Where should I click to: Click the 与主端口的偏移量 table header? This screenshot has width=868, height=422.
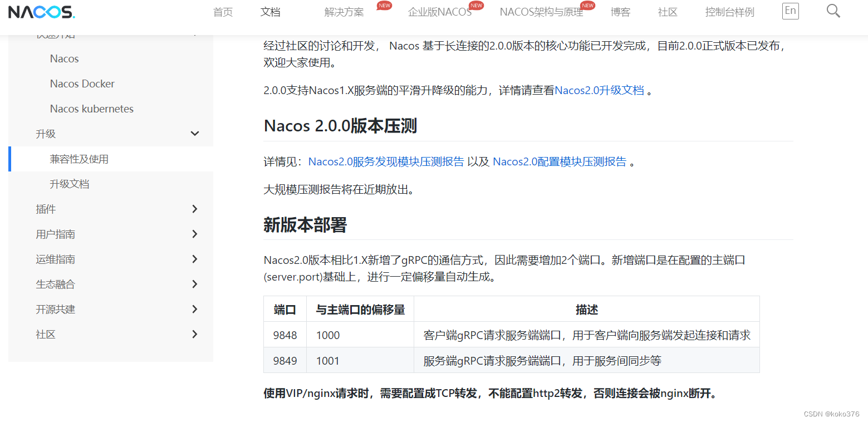pyautogui.click(x=360, y=310)
